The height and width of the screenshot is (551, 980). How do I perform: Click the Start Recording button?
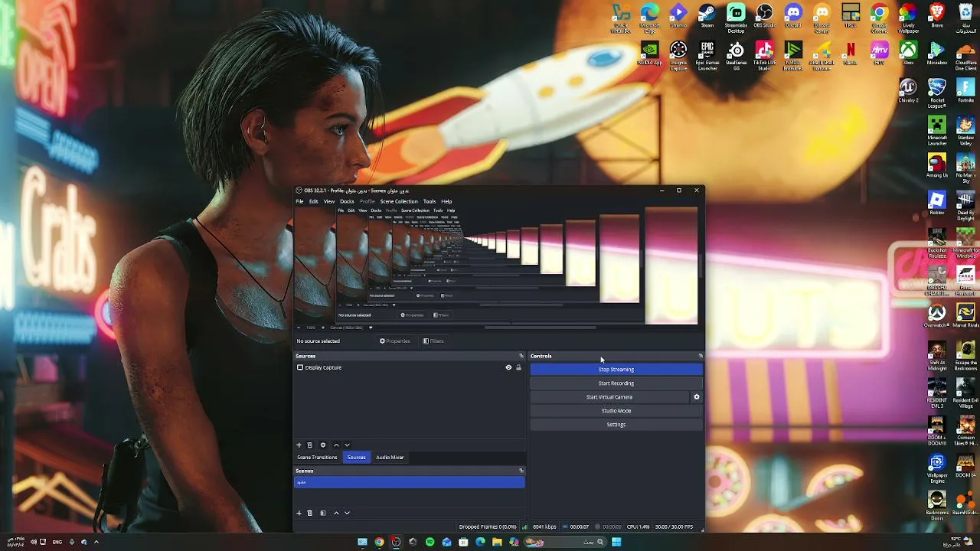pyautogui.click(x=616, y=383)
